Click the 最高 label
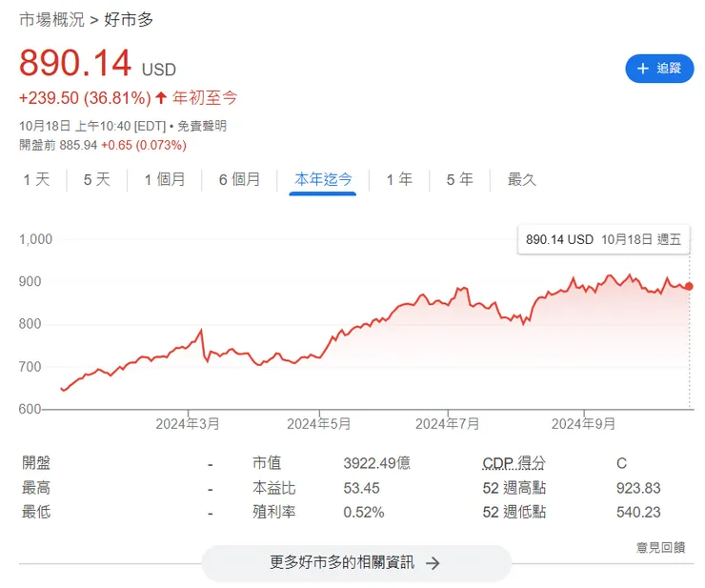 [36, 488]
